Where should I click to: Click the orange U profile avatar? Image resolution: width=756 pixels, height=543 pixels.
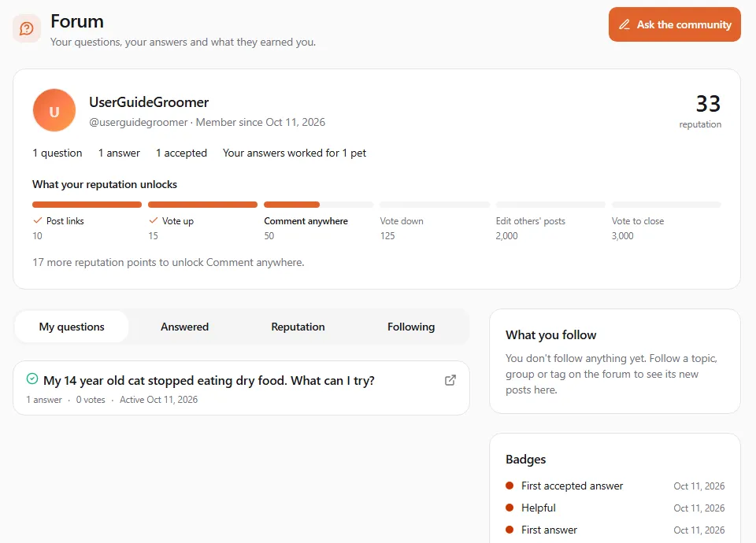click(x=54, y=110)
